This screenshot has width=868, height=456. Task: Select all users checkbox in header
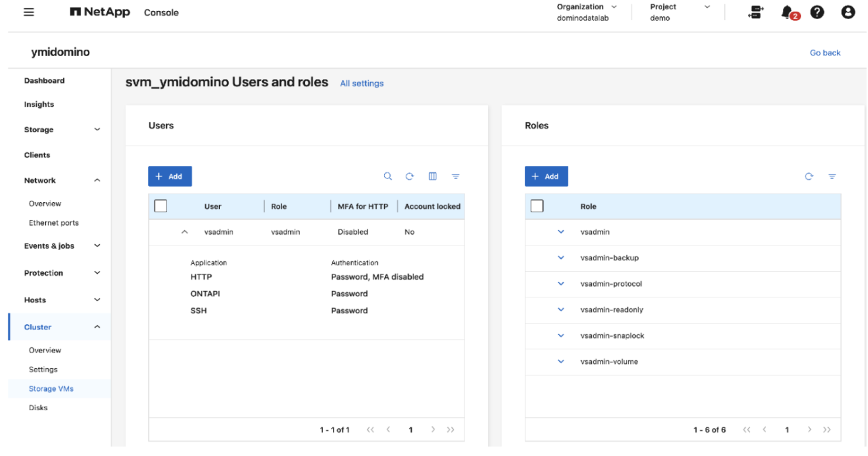(x=160, y=206)
